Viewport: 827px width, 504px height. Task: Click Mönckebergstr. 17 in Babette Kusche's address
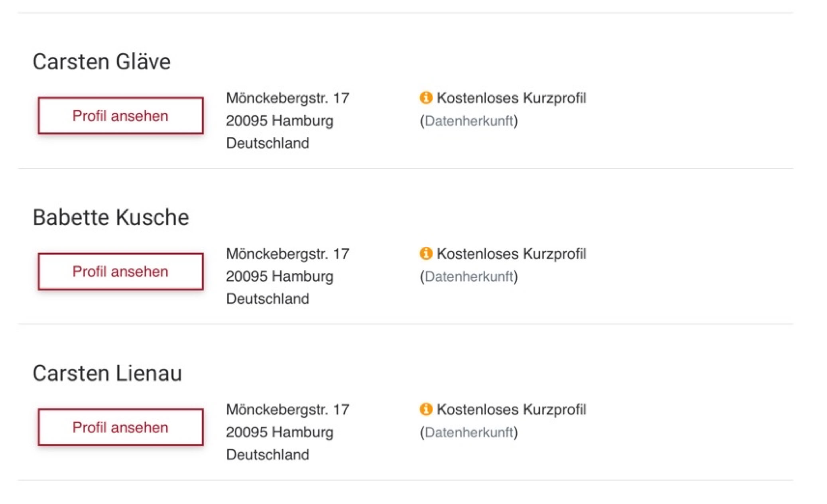pos(287,254)
